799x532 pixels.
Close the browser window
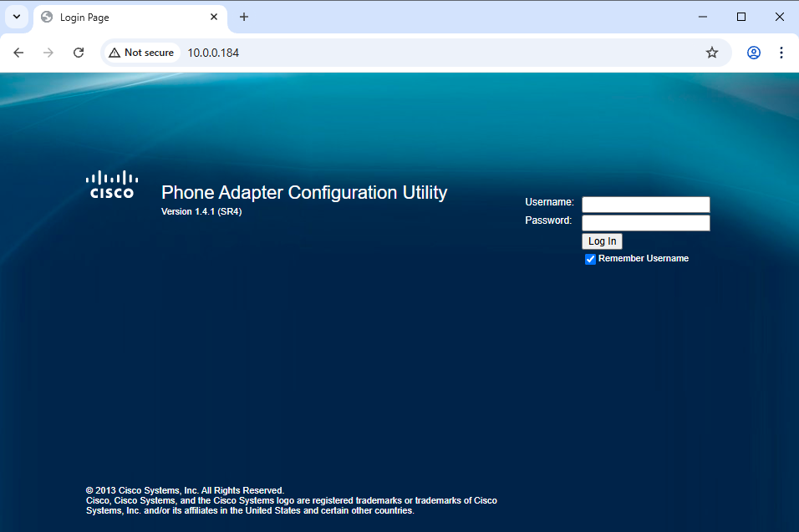(x=780, y=17)
